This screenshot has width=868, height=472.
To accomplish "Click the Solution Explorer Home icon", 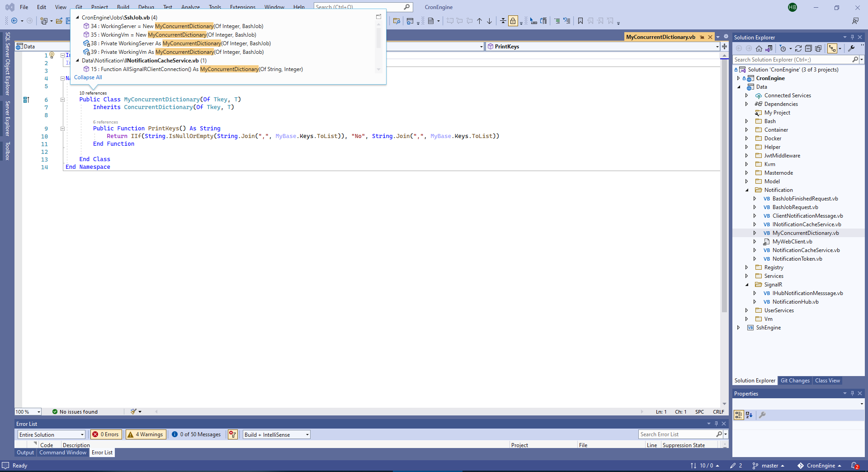I will [x=759, y=48].
